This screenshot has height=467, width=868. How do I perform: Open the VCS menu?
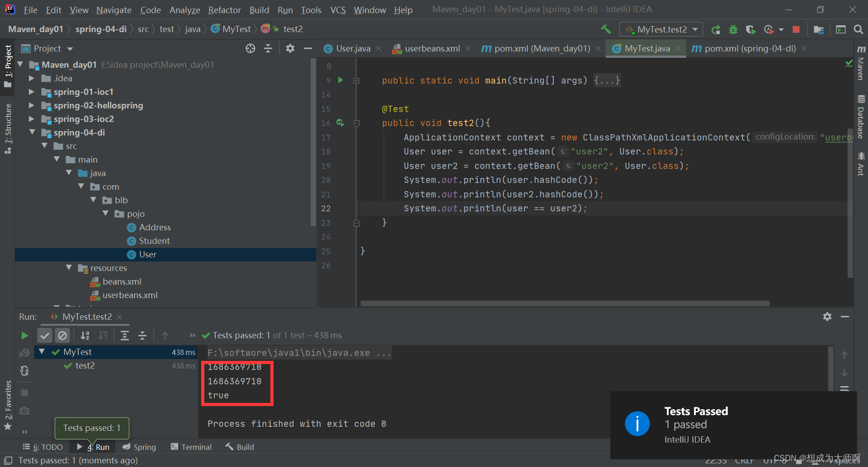[x=338, y=9]
